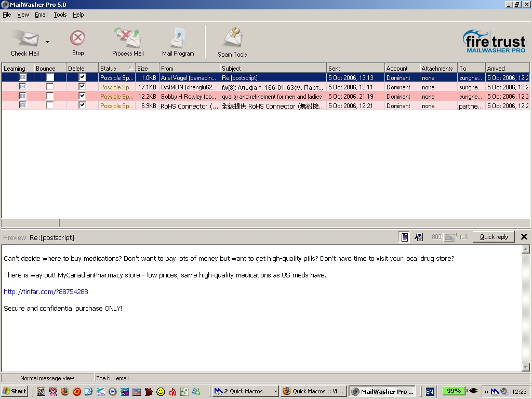
Task: Open the Tools menu
Action: tap(60, 15)
